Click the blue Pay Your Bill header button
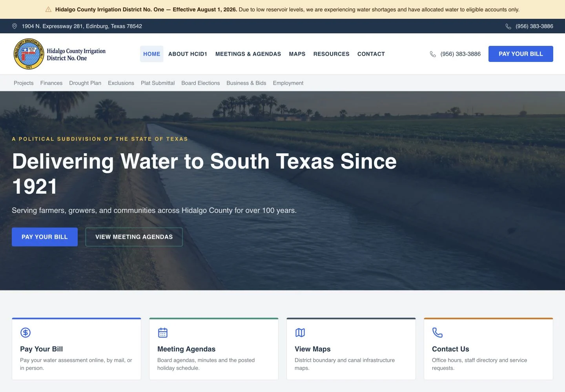 tap(521, 54)
